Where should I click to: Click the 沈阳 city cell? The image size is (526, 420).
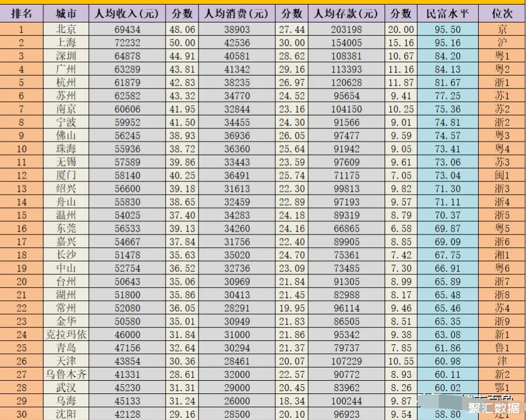[x=66, y=414]
